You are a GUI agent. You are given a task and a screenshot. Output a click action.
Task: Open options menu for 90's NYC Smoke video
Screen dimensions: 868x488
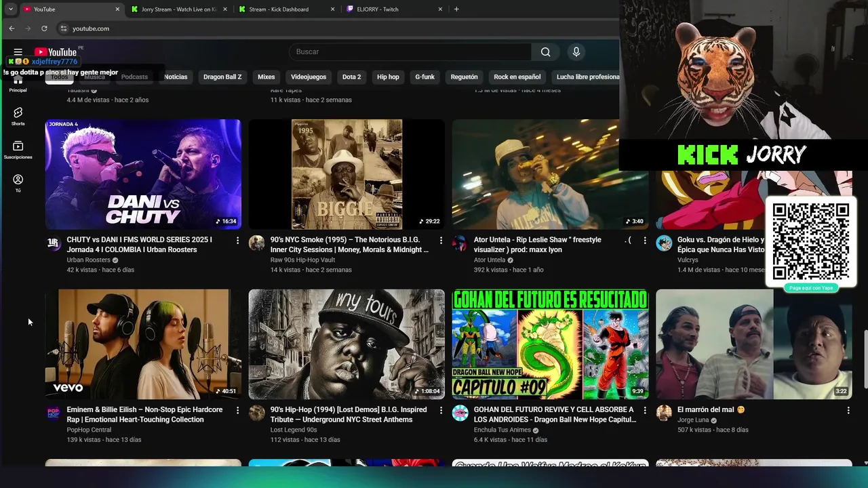[441, 241]
